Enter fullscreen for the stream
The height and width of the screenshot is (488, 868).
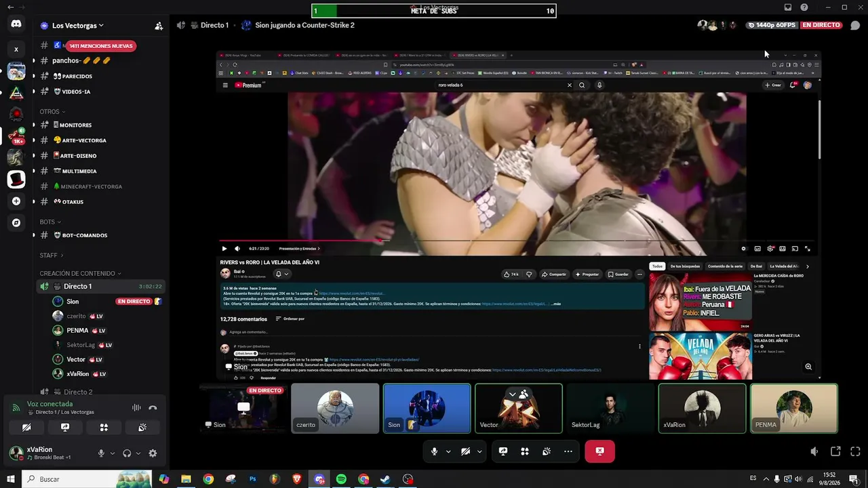click(x=855, y=451)
